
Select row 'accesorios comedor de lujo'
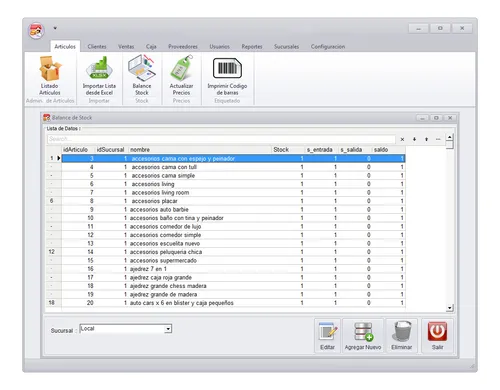click(233, 227)
